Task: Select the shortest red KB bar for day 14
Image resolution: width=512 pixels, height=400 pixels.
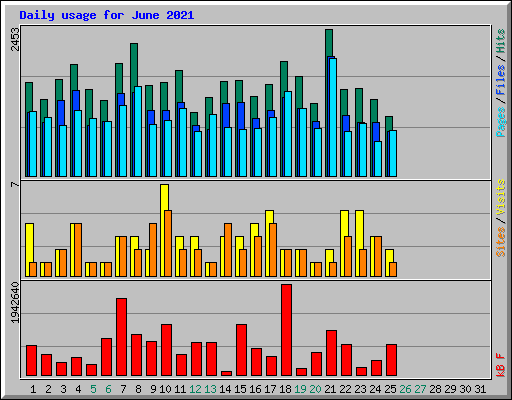Action: tap(226, 374)
